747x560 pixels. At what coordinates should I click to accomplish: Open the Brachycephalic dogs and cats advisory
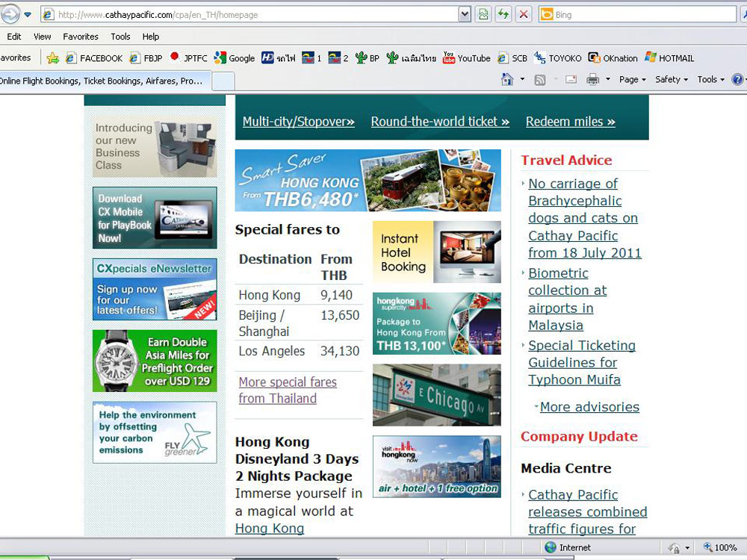(x=585, y=218)
